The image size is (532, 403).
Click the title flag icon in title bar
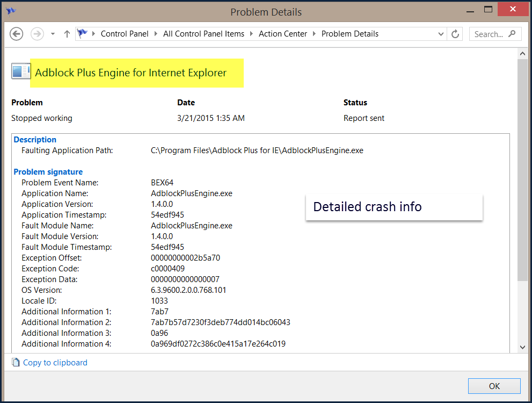pos(11,11)
